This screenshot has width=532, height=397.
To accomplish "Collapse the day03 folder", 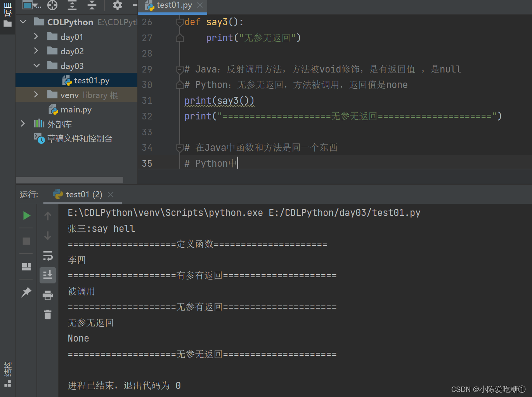I will click(x=36, y=65).
